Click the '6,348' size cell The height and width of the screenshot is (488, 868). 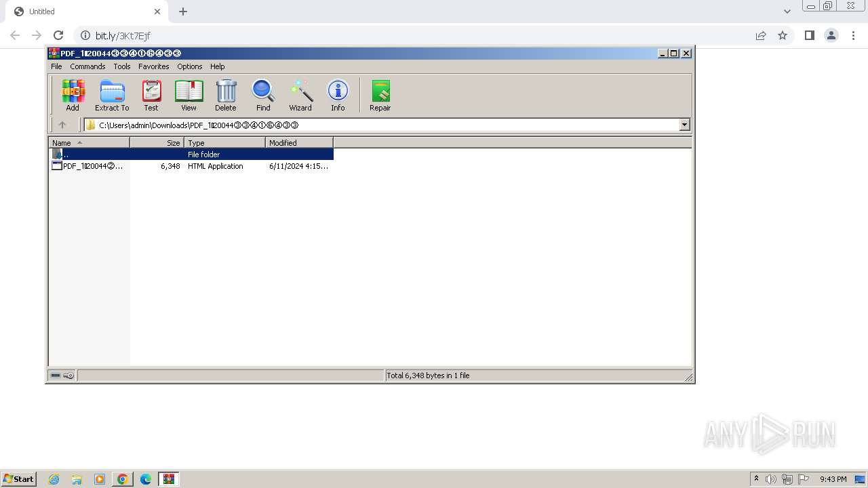coord(170,166)
